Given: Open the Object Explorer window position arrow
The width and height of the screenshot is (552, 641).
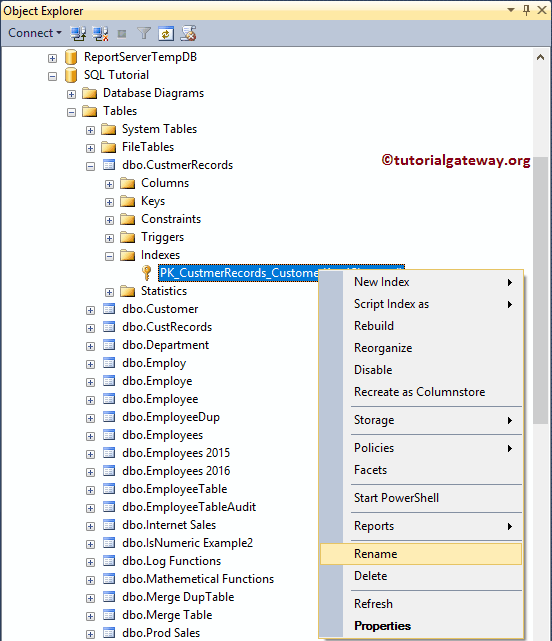Looking at the screenshot, I should (511, 10).
